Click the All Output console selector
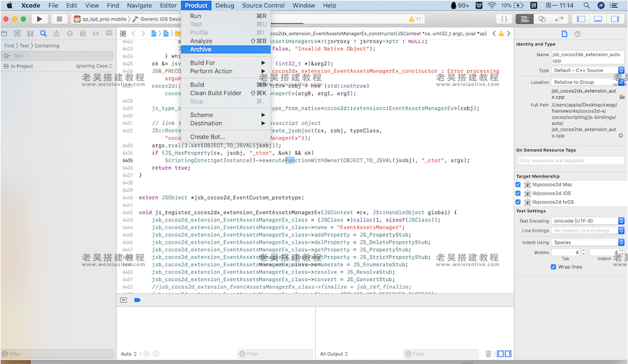Viewport: 628px width, 364px height. tap(333, 354)
